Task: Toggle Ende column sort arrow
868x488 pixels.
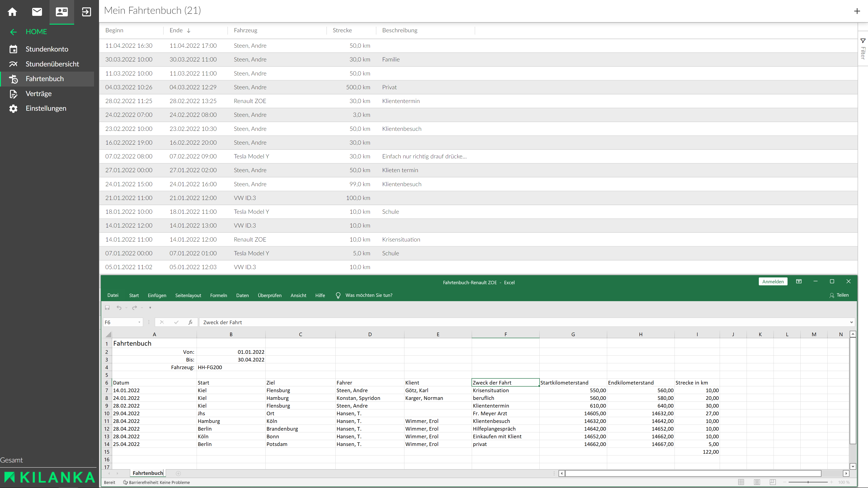Action: click(189, 30)
